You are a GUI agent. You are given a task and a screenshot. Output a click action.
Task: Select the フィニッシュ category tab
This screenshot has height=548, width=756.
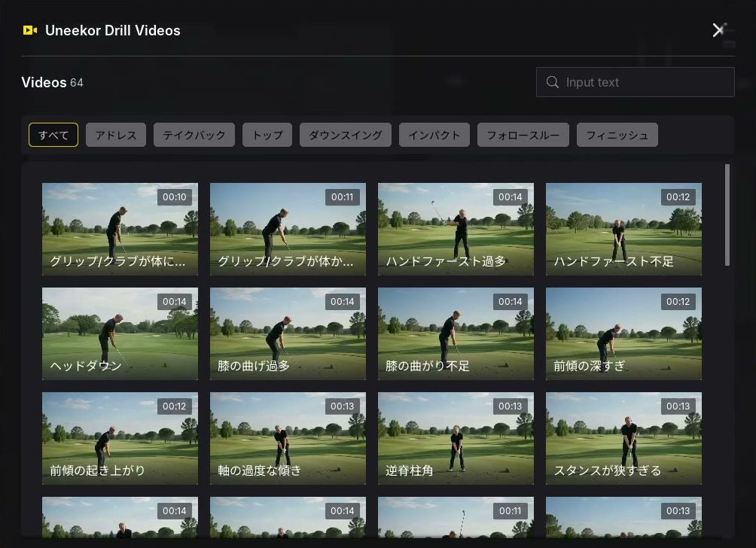(617, 135)
